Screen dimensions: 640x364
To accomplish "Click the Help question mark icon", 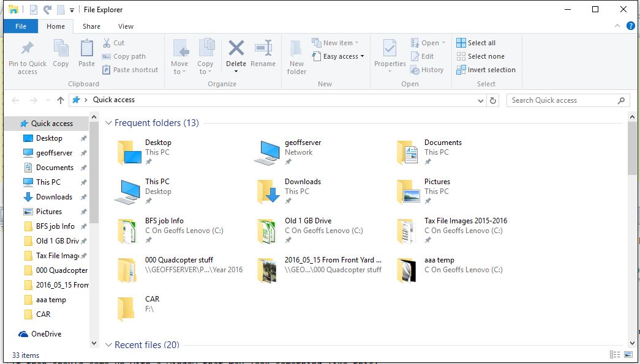I will click(x=631, y=26).
